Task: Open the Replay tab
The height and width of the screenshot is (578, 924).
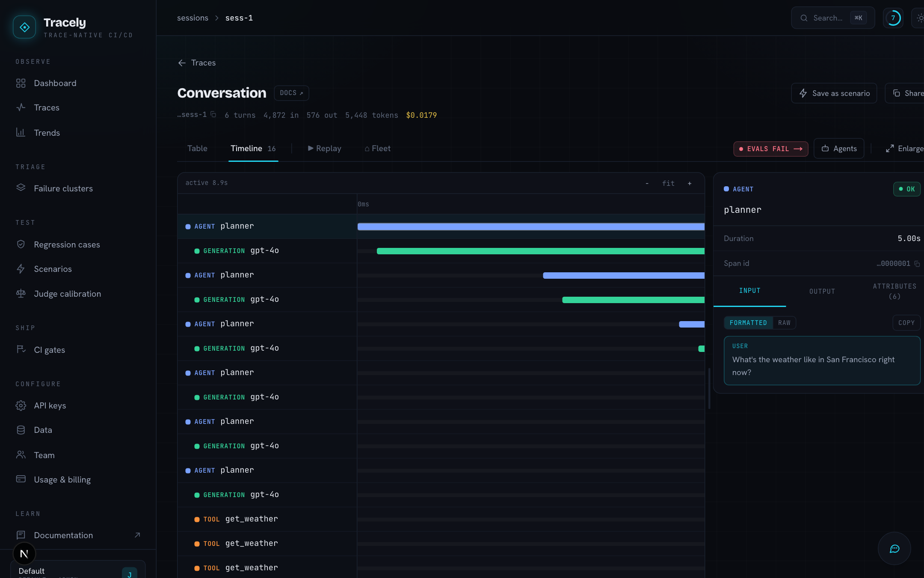Action: tap(324, 149)
